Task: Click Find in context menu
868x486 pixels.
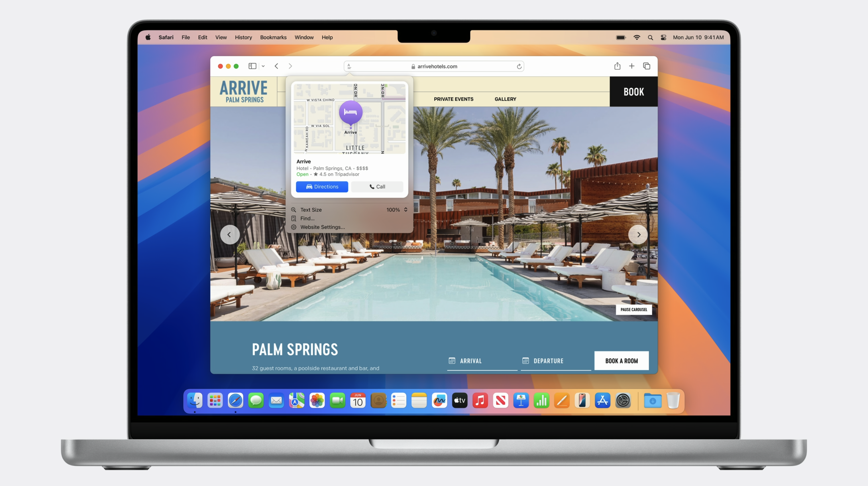Action: coord(307,218)
